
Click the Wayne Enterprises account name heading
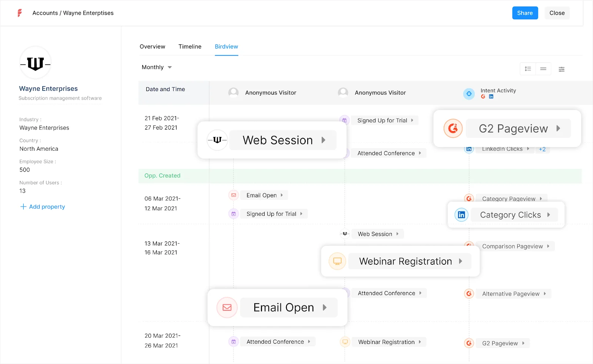tap(49, 89)
